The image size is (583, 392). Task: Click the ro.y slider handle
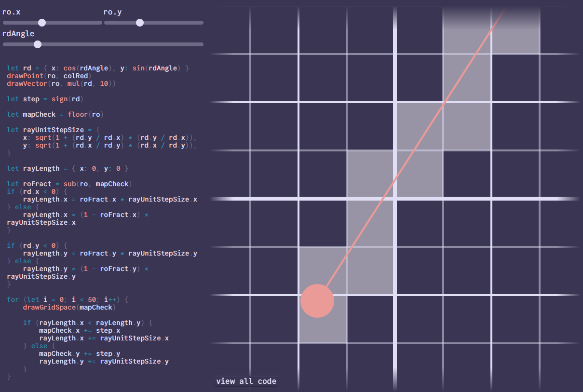coord(140,23)
